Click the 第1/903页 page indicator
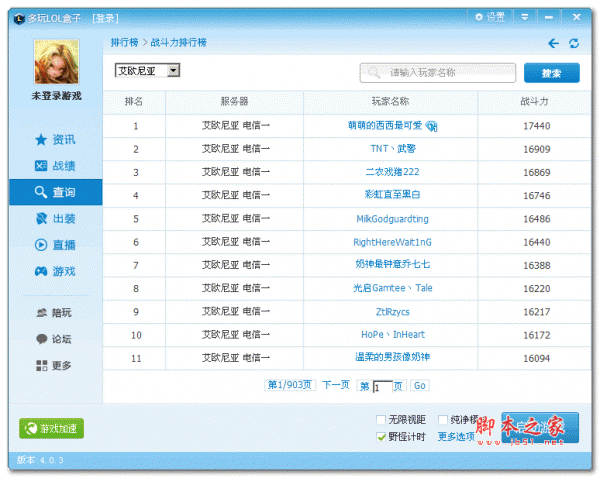Image resolution: width=600 pixels, height=478 pixels. tap(290, 385)
